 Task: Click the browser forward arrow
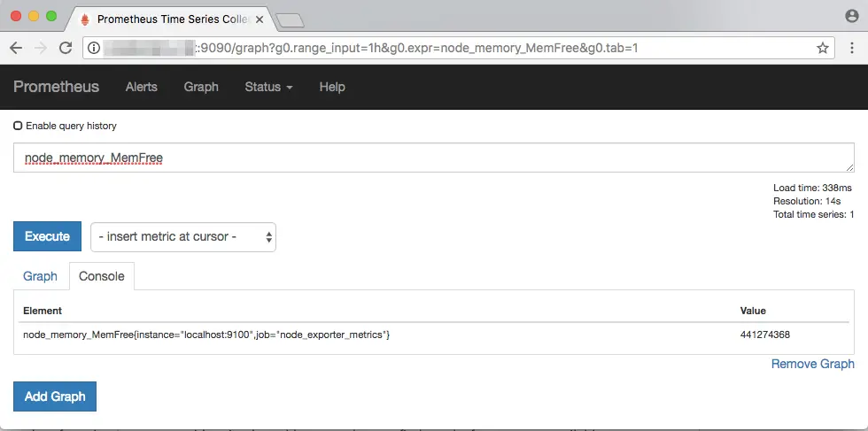[41, 48]
